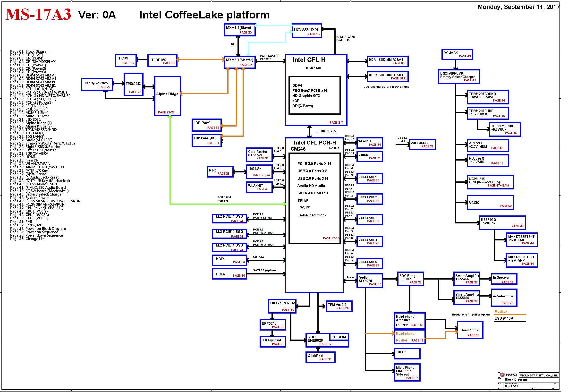Select the "HDMI" block at PAGE 32
This screenshot has width=568, height=392.
point(126,60)
